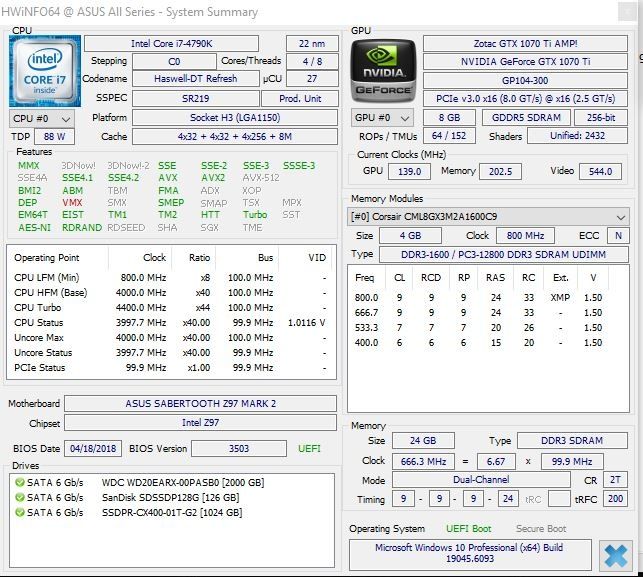
Task: Click the NVIDIA GeForce GTX 1070 Ti field
Action: (x=525, y=62)
